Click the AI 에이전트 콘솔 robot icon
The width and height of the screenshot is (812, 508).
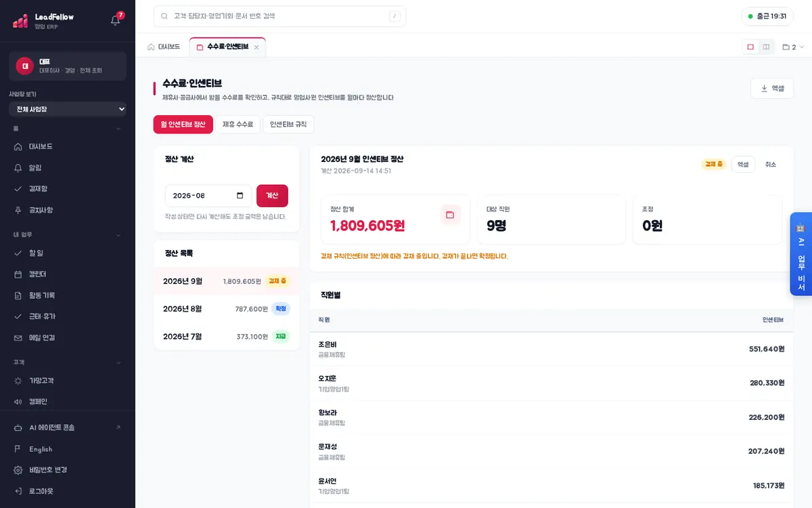18,427
